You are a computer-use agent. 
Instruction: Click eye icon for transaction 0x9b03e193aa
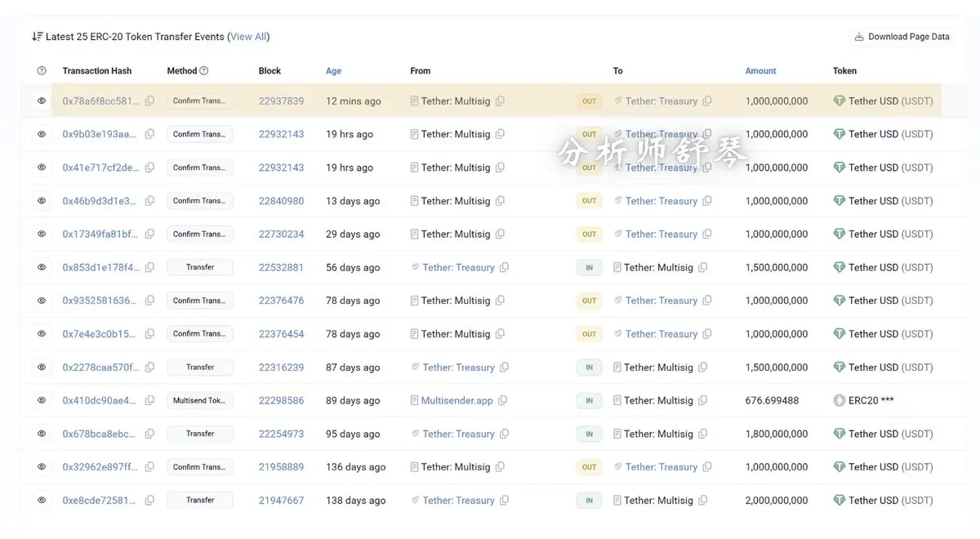coord(42,134)
